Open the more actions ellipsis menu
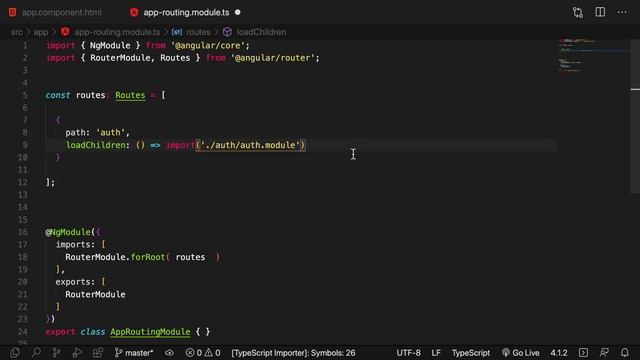 [x=622, y=12]
